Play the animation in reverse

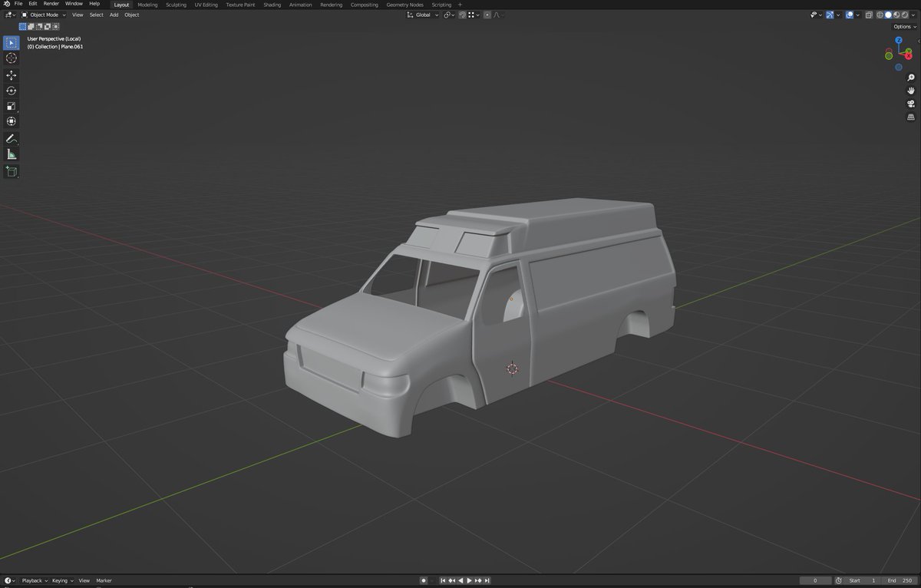coord(460,580)
